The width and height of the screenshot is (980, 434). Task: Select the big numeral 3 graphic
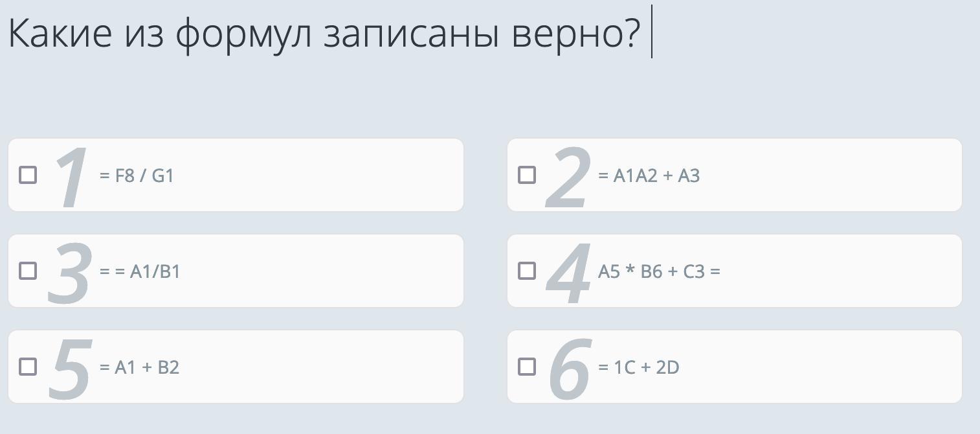[69, 273]
